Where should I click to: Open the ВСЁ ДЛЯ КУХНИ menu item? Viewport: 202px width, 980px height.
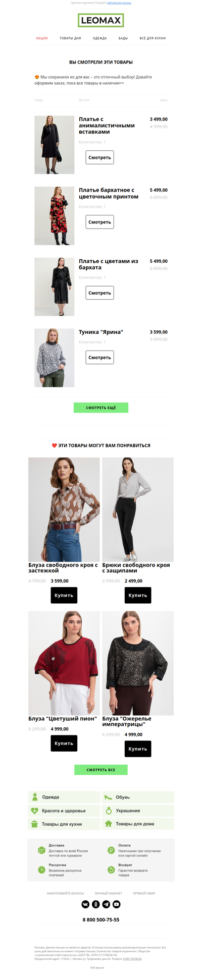tap(153, 38)
